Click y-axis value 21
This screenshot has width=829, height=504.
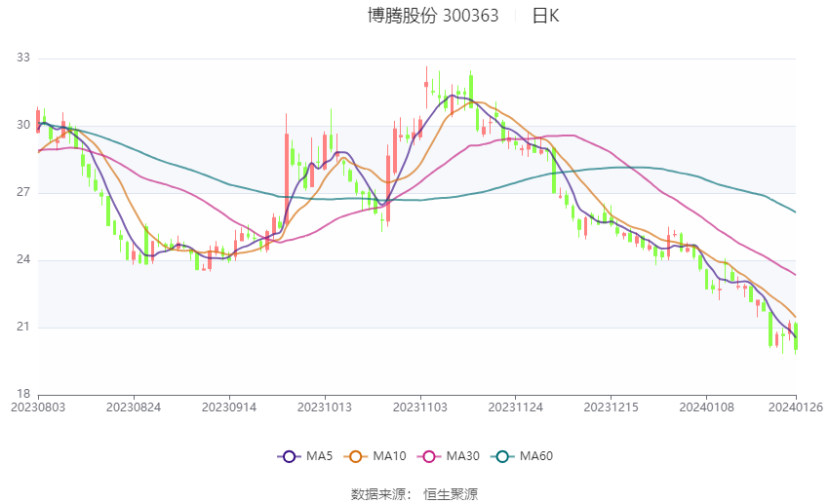coord(23,327)
